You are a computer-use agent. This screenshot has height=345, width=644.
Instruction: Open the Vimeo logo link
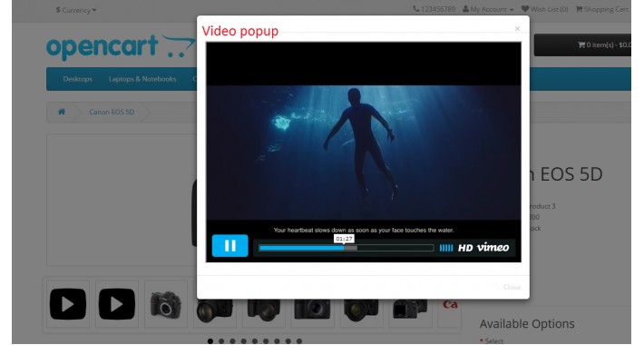(493, 247)
